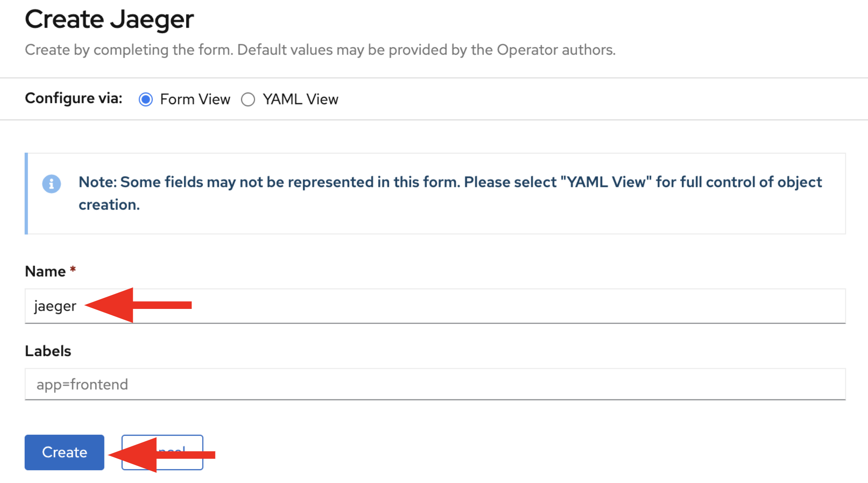Click the red required asterisk beside Name
Screen dimensions: 868x483
pyautogui.click(x=73, y=270)
